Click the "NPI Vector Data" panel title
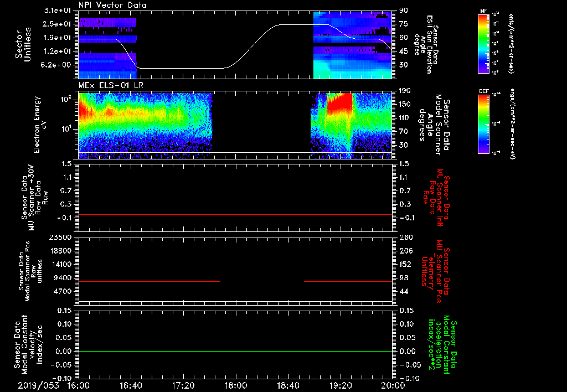This screenshot has height=392, width=567. pos(112,5)
